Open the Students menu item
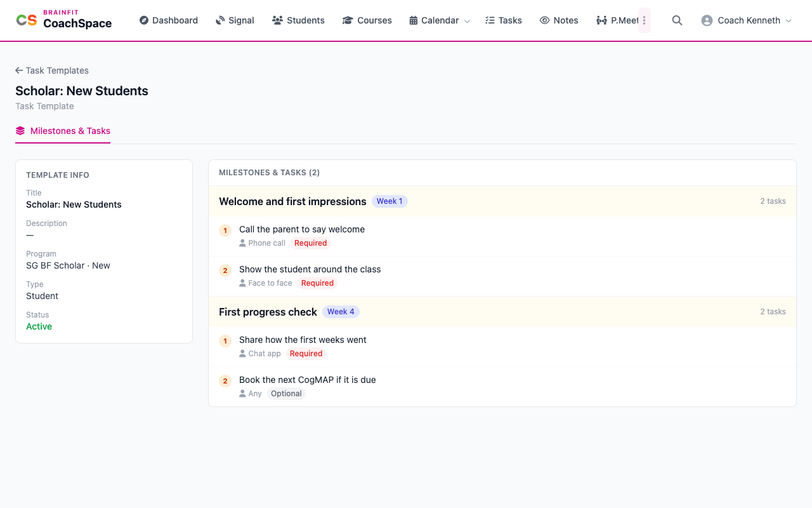812x508 pixels. 298,20
